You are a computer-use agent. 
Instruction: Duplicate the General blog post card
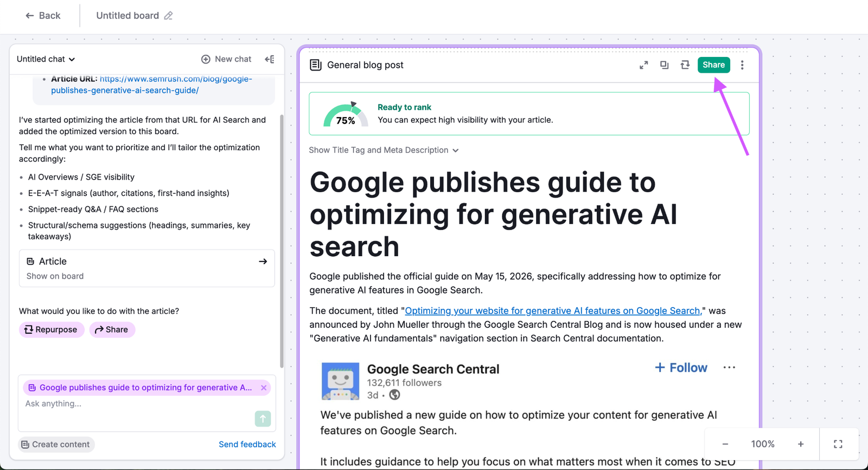pos(665,65)
